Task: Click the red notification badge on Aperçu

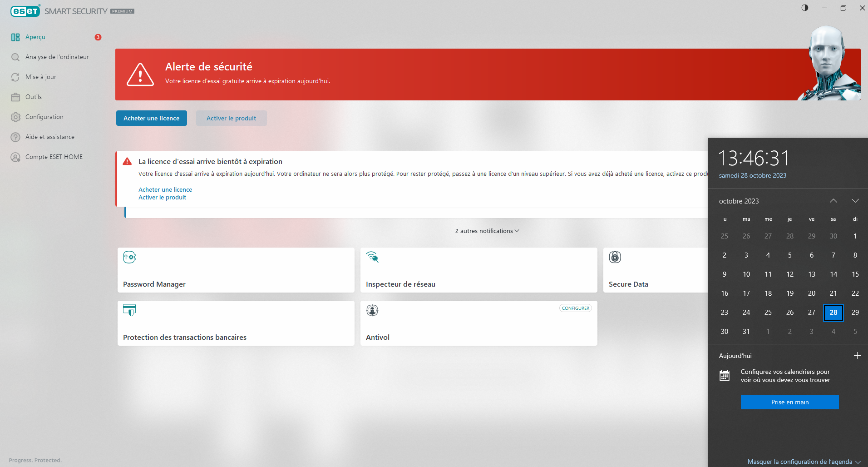Action: pyautogui.click(x=98, y=37)
